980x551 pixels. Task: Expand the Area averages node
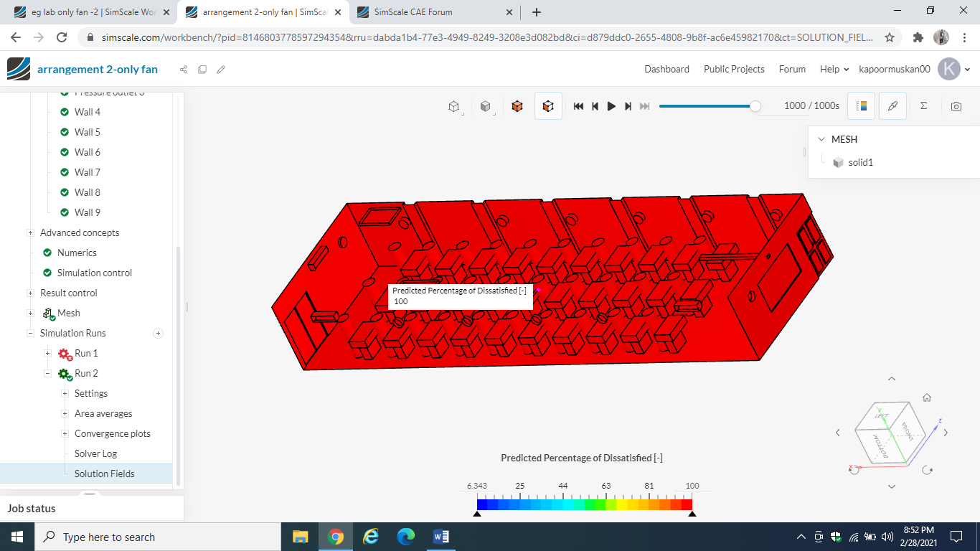[65, 413]
